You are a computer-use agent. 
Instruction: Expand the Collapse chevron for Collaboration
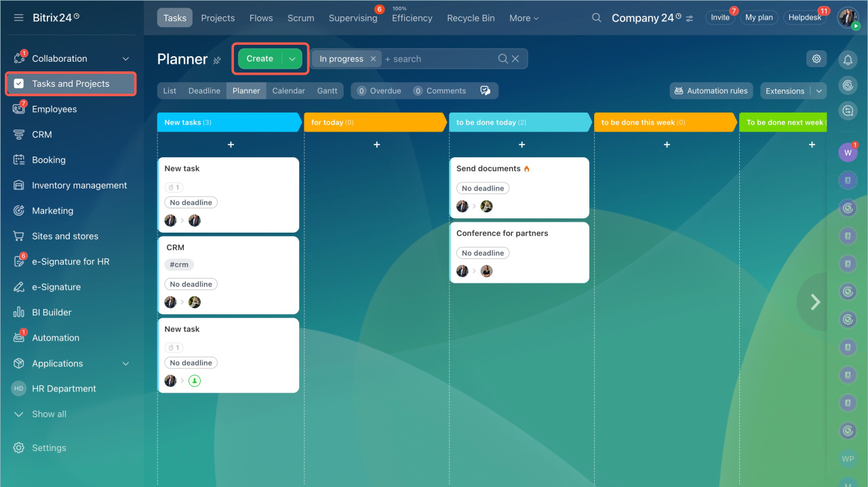[125, 59]
